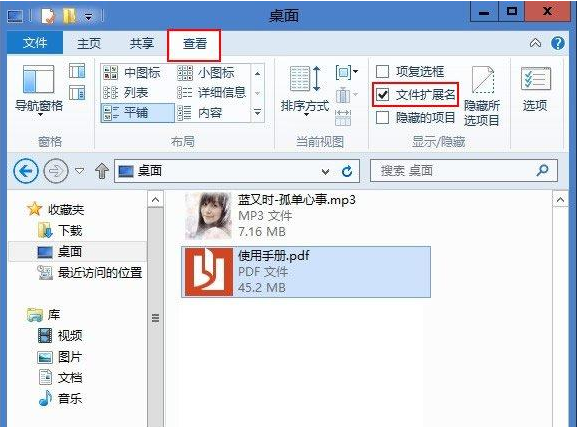Open 下载 in navigation pane
Viewport: 577px width, 427px height.
(60, 230)
